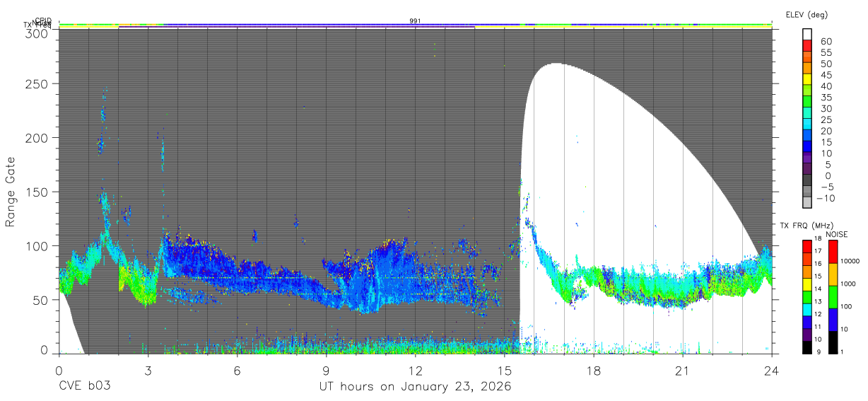Click white top swatch of ELEV color bar
This screenshot has height=401, width=868.
(x=808, y=34)
